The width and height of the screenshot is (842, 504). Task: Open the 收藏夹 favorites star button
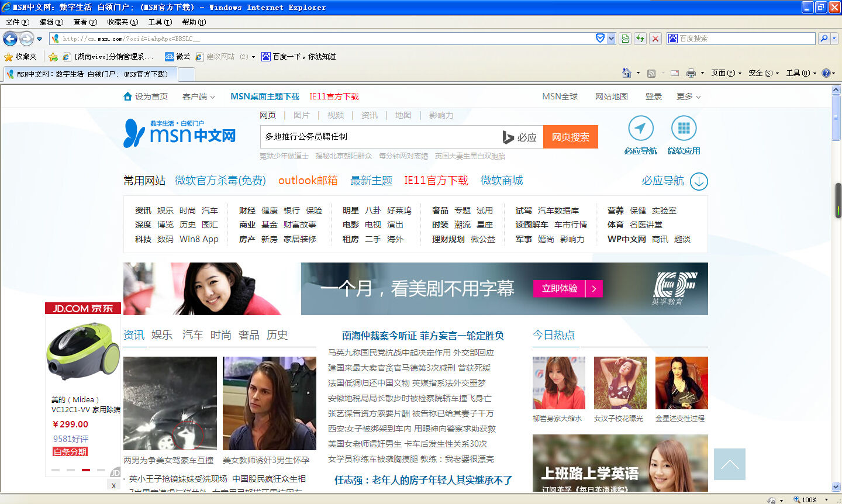click(x=20, y=57)
